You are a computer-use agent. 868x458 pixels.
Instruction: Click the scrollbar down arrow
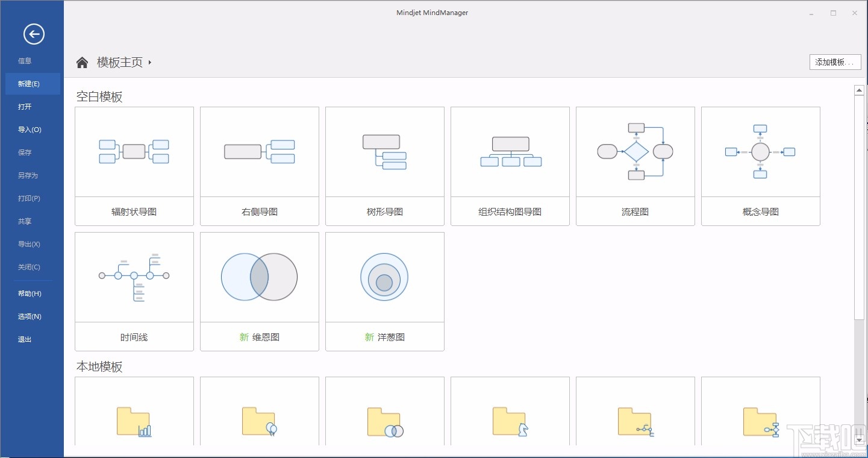860,441
